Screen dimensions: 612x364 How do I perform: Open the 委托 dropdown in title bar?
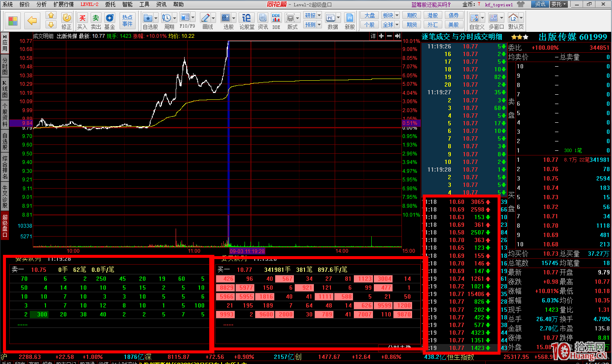click(x=558, y=4)
